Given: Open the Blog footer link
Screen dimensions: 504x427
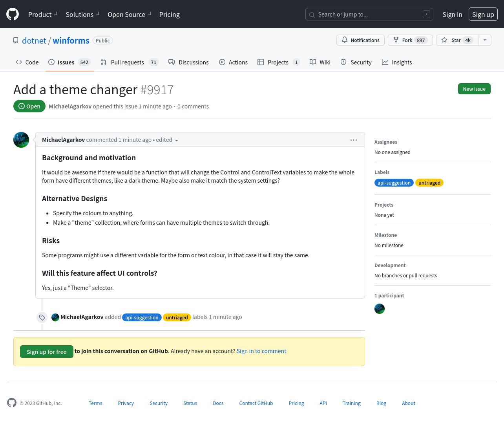Looking at the screenshot, I should point(382,403).
